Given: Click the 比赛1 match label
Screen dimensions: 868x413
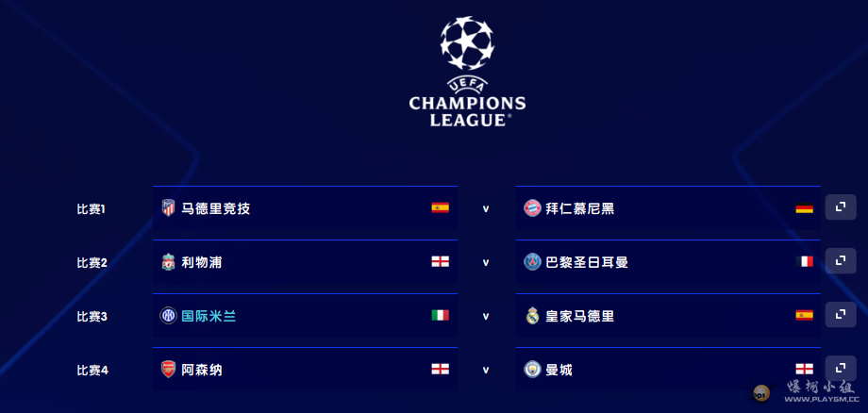Looking at the screenshot, I should (92, 209).
